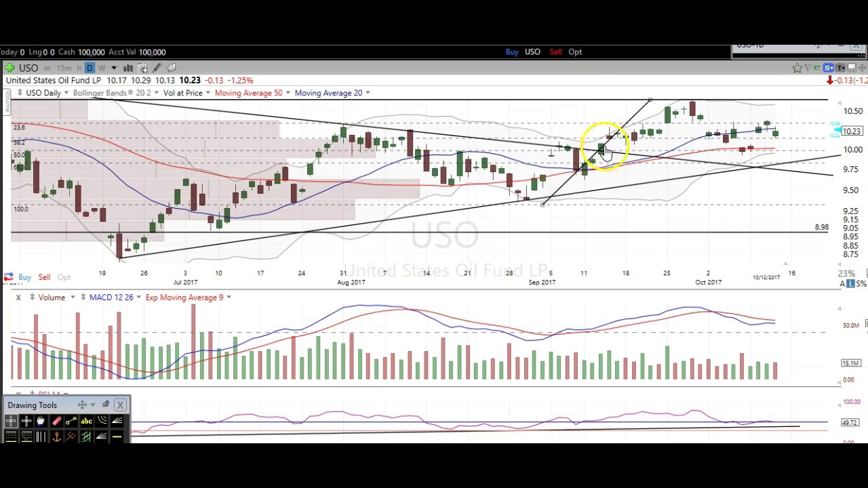Click the red Sell button in the top bar

555,52
